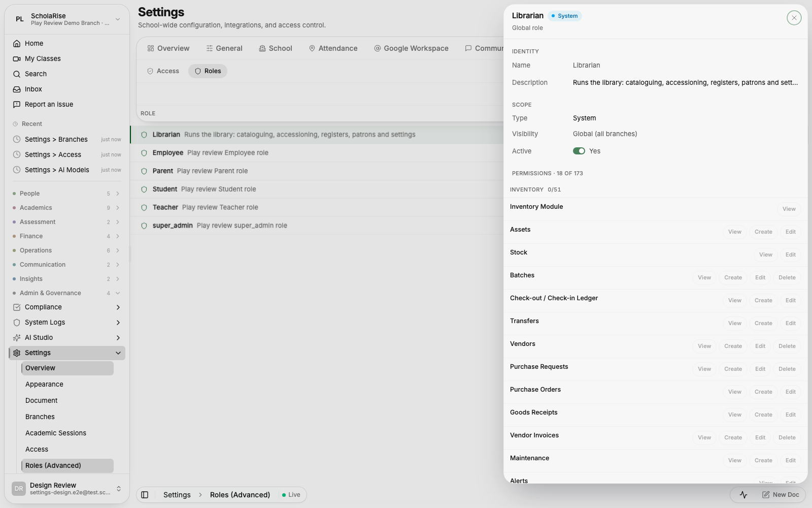
Task: Toggle Edit permission for Purchase Requests
Action: pyautogui.click(x=760, y=369)
